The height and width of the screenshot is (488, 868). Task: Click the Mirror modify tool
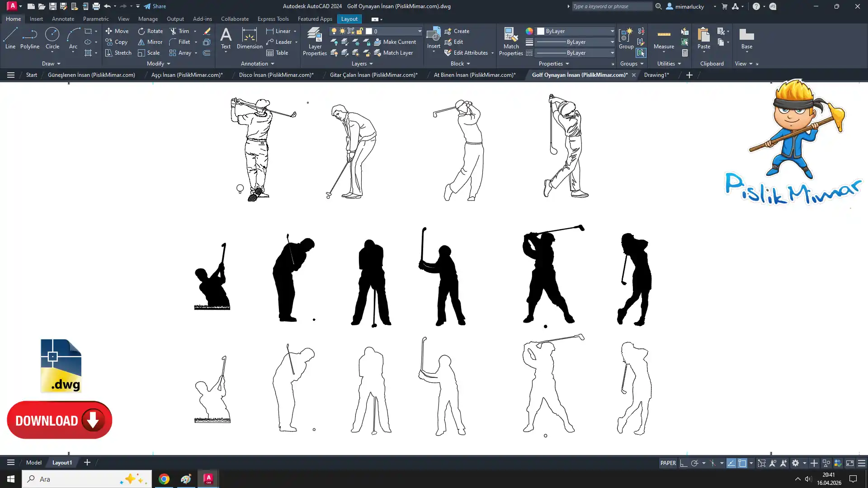150,42
